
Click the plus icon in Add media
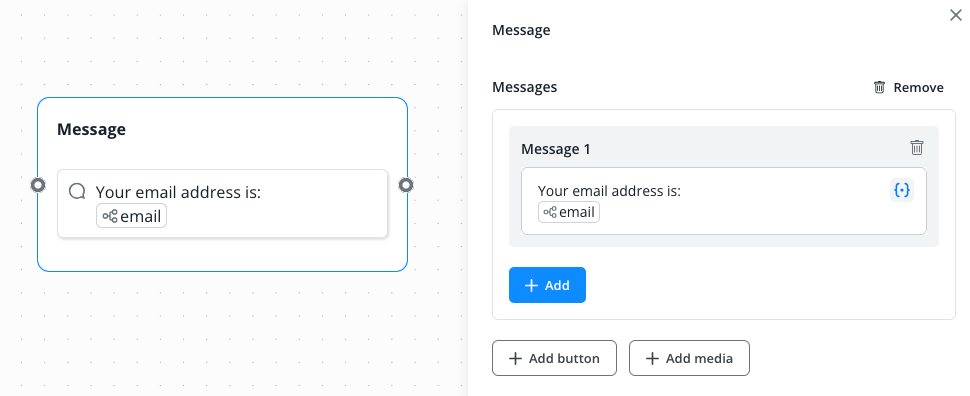[x=652, y=358]
